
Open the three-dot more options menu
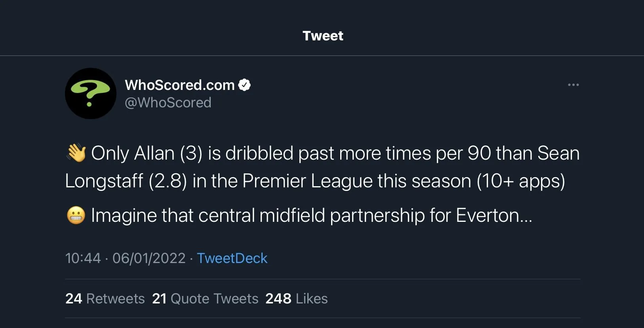(x=573, y=85)
